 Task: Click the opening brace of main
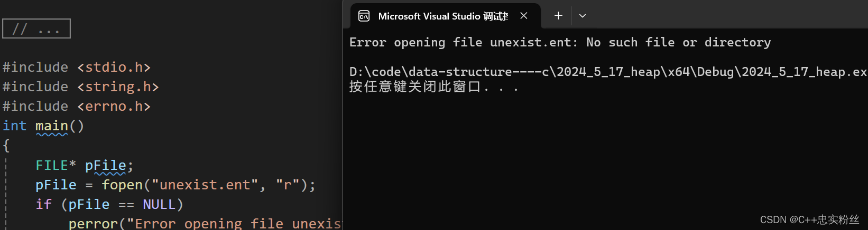point(6,146)
